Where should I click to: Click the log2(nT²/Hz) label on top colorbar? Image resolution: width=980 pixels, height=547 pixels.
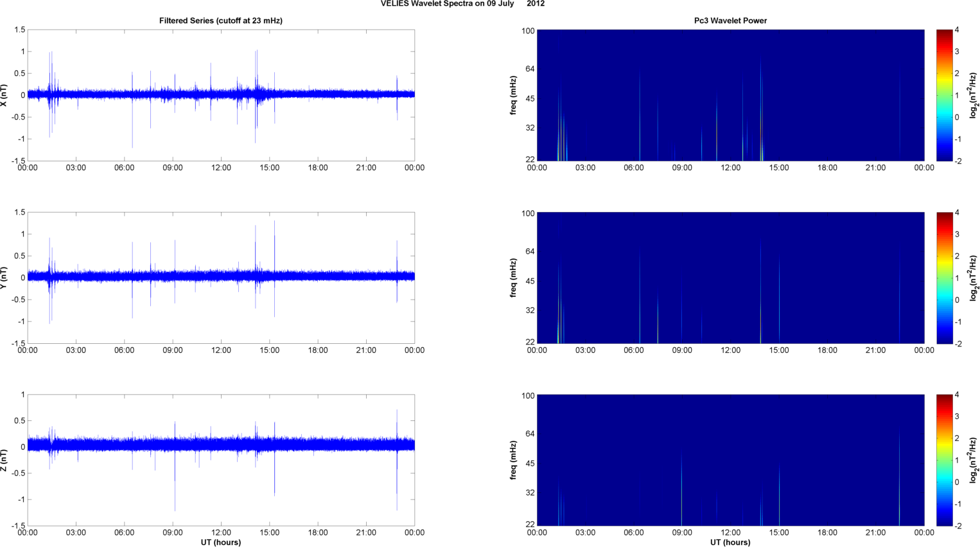point(973,95)
